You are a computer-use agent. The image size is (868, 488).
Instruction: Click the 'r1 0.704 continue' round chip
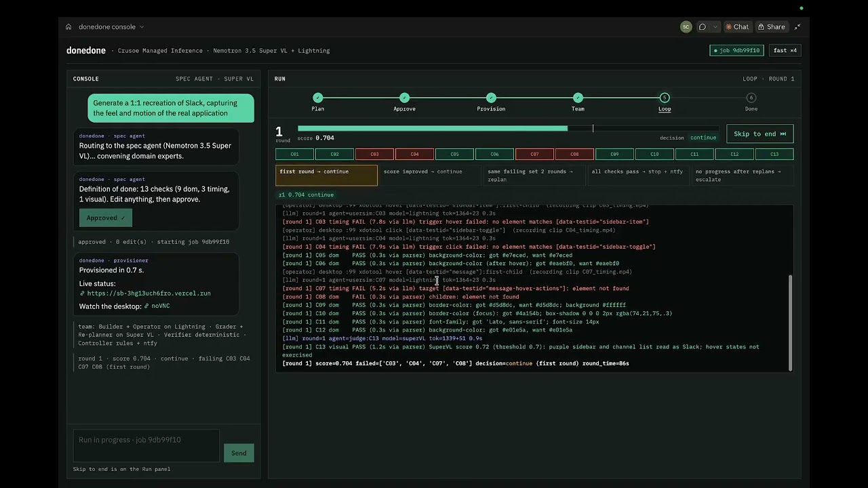306,195
